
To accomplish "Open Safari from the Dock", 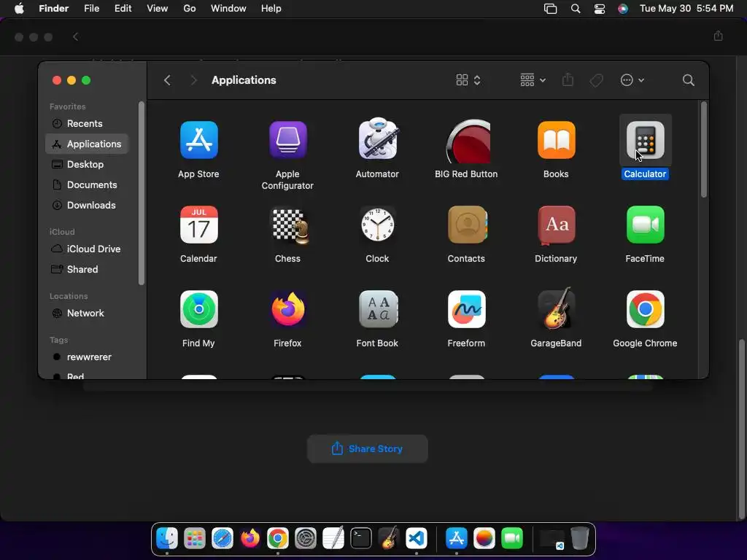I will (222, 539).
